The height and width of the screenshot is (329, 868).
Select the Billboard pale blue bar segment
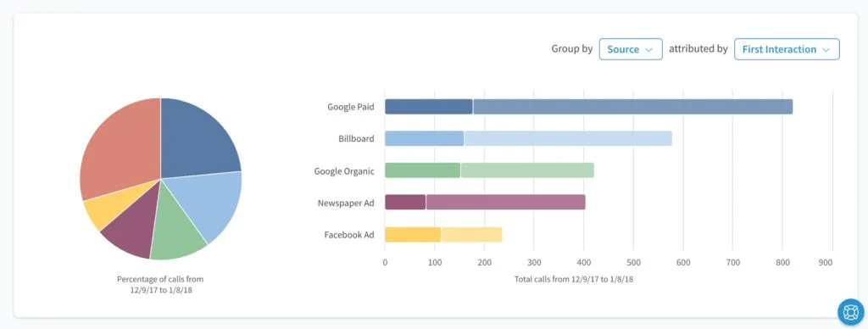[569, 138]
